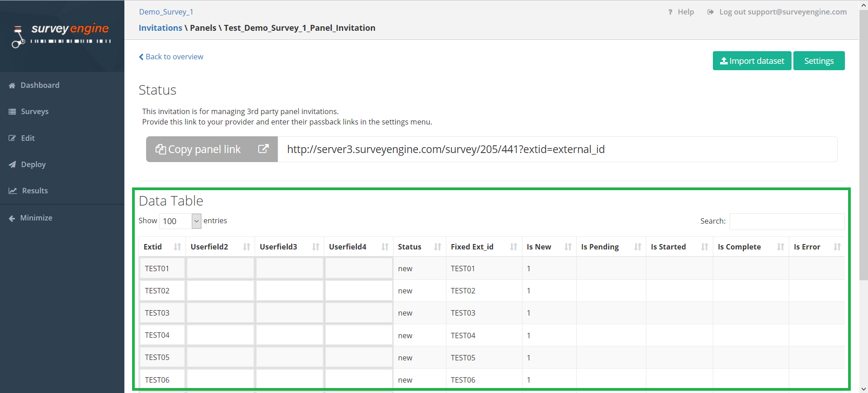Open the Settings button

(819, 61)
